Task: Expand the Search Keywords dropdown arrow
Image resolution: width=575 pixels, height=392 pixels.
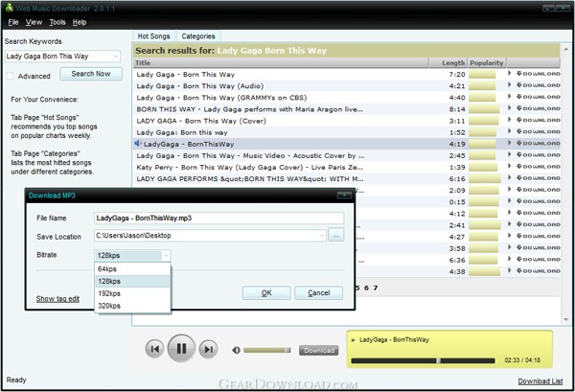Action: point(116,57)
